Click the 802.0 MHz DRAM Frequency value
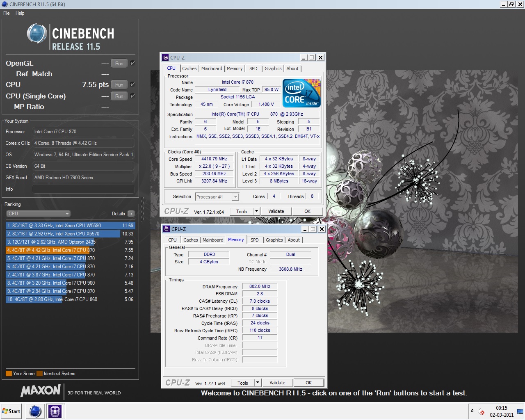Image resolution: width=525 pixels, height=420 pixels. point(260,286)
